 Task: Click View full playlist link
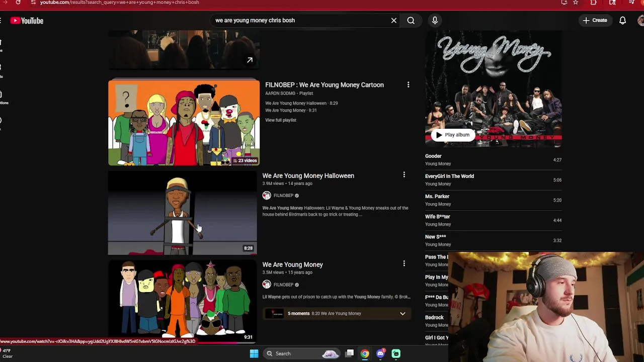point(281,120)
